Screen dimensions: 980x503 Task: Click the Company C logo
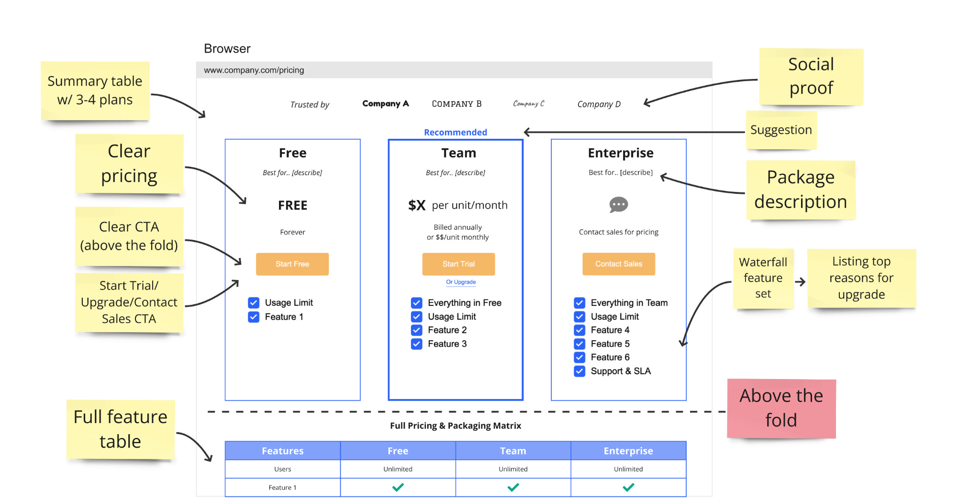click(x=528, y=103)
